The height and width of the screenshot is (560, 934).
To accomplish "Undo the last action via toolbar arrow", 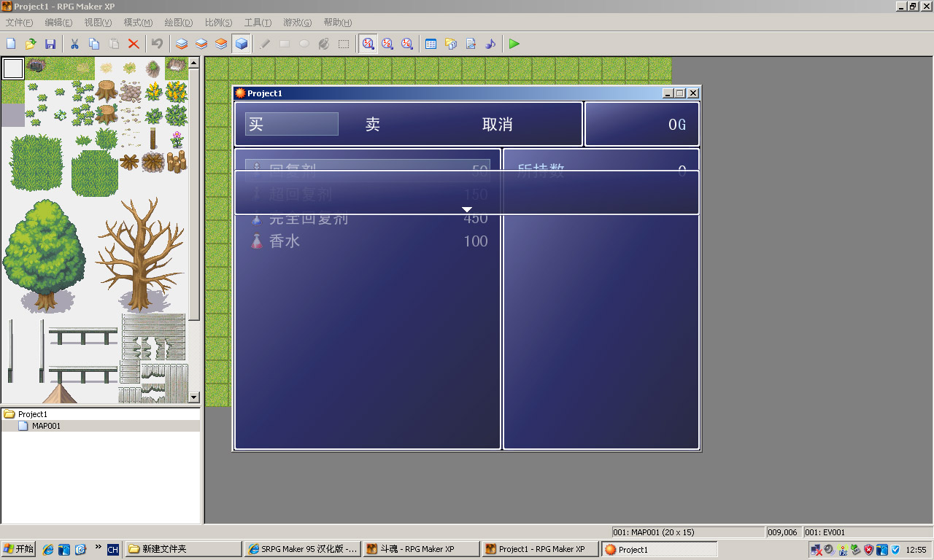I will point(158,44).
